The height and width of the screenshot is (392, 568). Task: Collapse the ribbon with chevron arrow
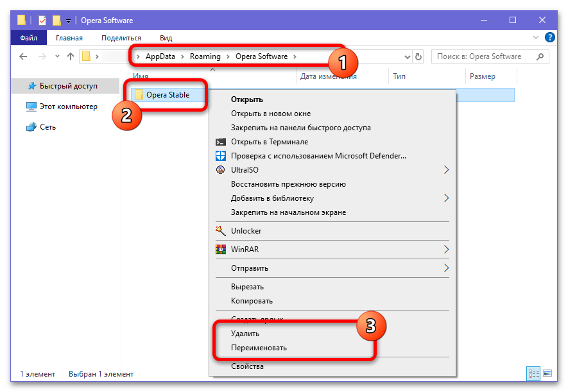point(536,37)
